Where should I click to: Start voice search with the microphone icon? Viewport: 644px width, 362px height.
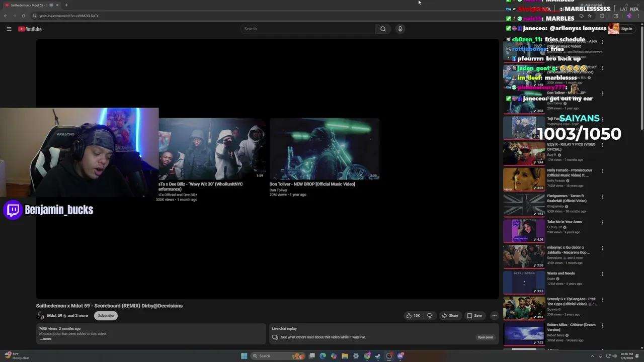[400, 29]
